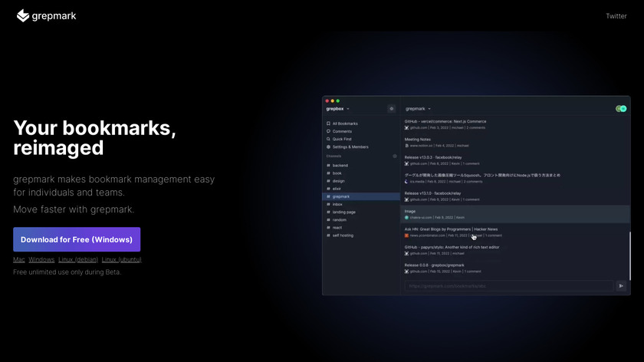Screen dimensions: 644x362
Task: Click the Settings & Members gear icon
Action: coord(328,147)
